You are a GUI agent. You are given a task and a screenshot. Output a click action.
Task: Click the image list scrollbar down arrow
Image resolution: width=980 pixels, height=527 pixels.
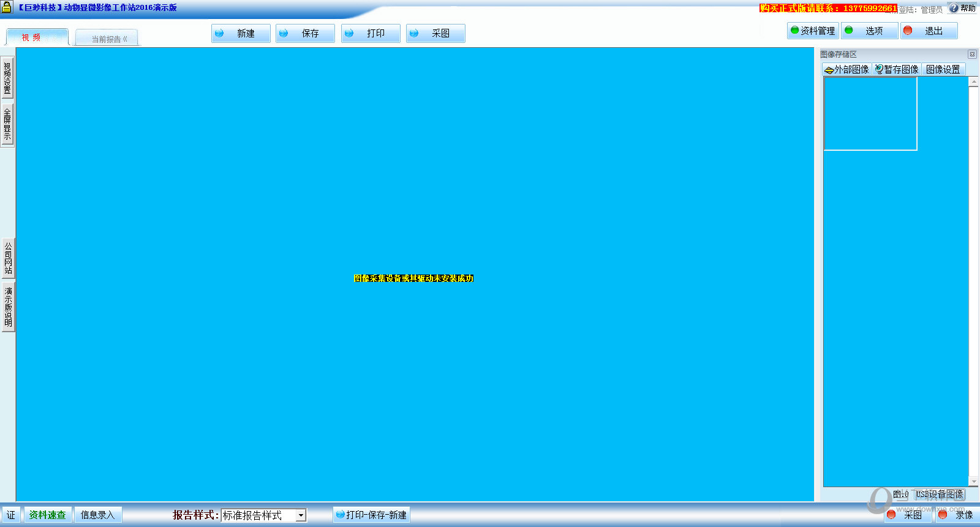coord(973,482)
